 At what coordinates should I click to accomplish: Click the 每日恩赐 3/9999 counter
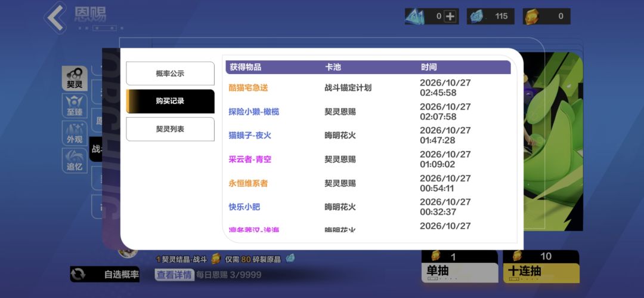(228, 275)
